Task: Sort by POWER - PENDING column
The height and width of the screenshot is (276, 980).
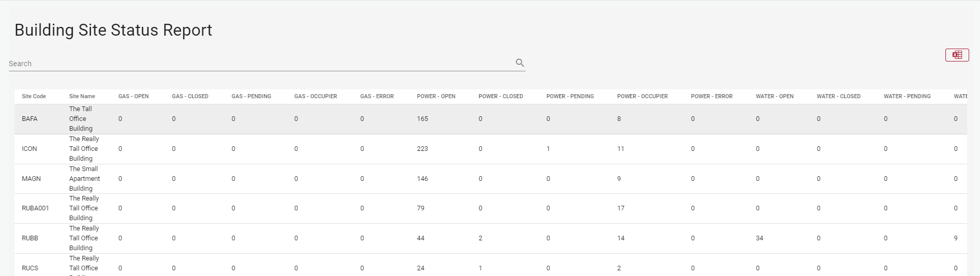Action: click(570, 96)
